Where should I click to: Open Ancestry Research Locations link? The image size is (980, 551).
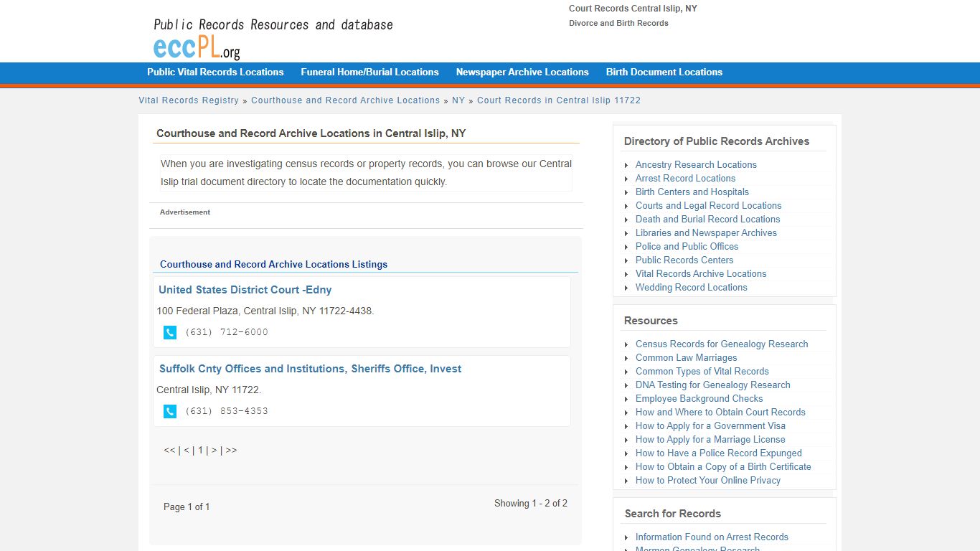[x=696, y=164]
